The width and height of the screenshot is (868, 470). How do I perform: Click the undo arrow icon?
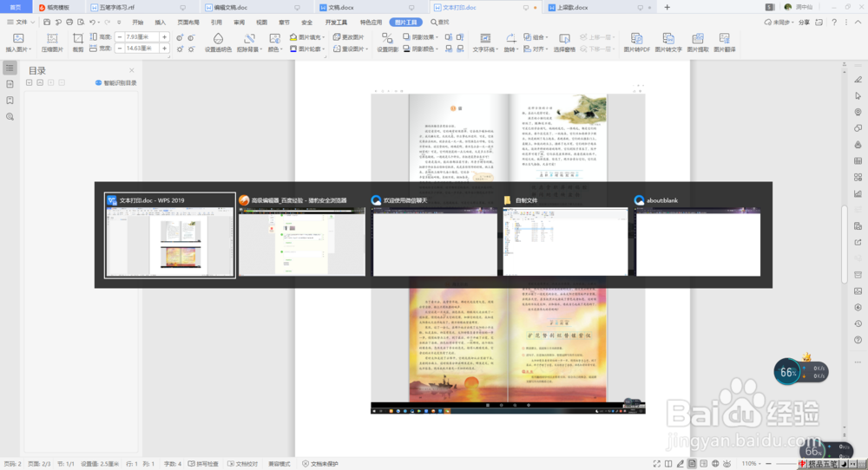93,23
